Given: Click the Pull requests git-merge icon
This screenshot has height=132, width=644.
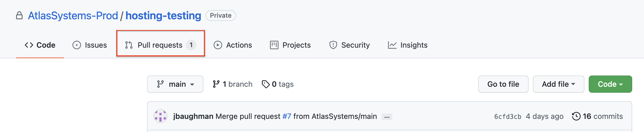Looking at the screenshot, I should 129,45.
